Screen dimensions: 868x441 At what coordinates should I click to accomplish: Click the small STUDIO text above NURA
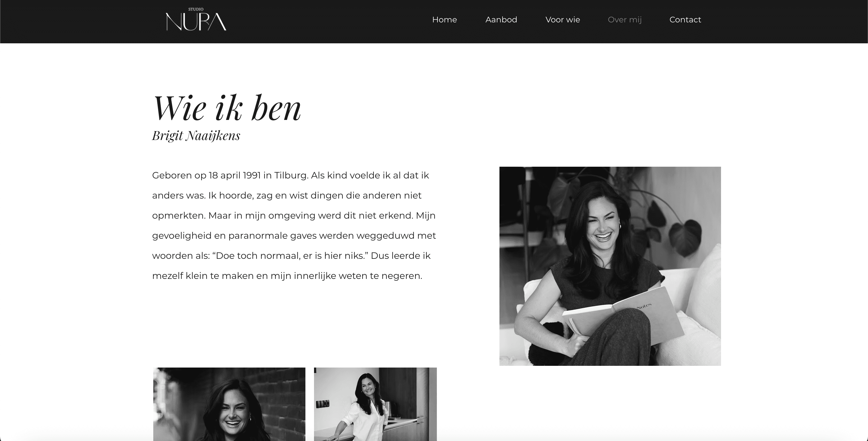pyautogui.click(x=196, y=9)
